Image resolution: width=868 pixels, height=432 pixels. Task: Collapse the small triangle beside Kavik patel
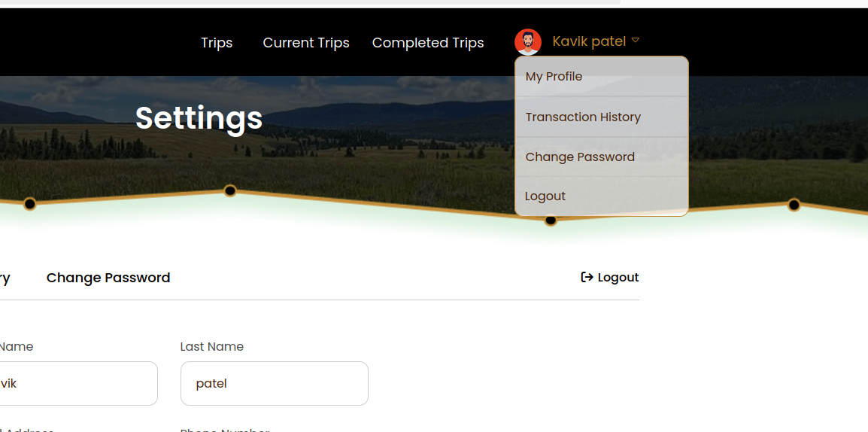pyautogui.click(x=636, y=41)
